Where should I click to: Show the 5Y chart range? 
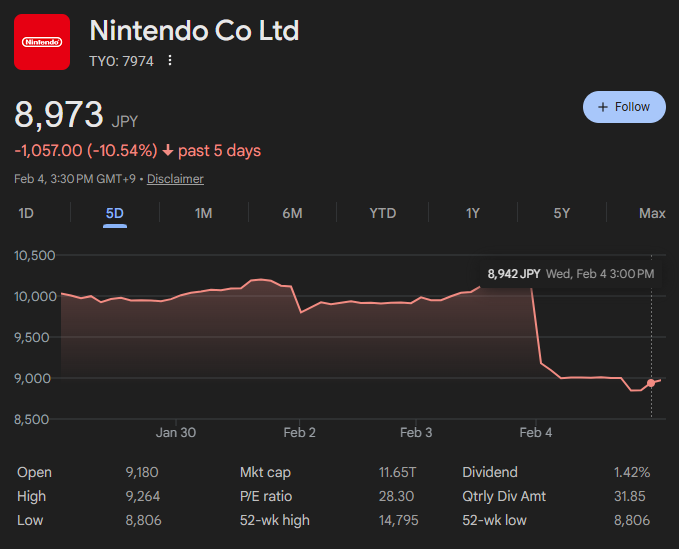click(x=562, y=213)
